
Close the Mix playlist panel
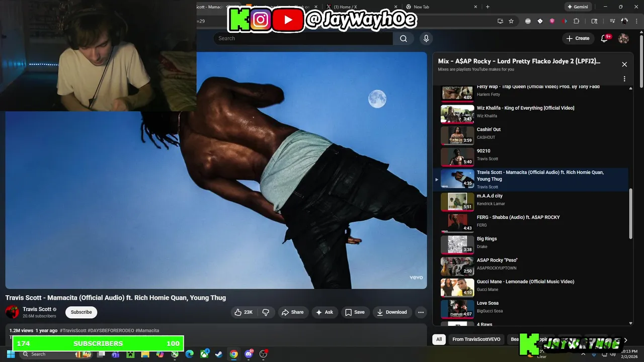(x=624, y=64)
